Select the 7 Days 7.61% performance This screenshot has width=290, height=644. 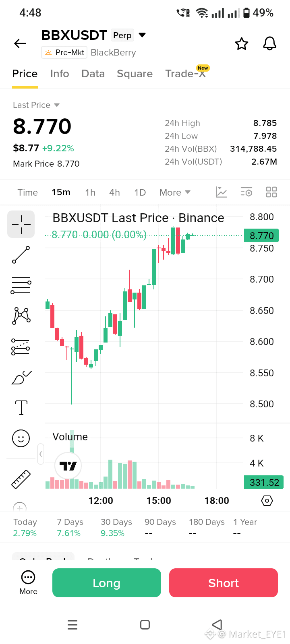coord(70,527)
